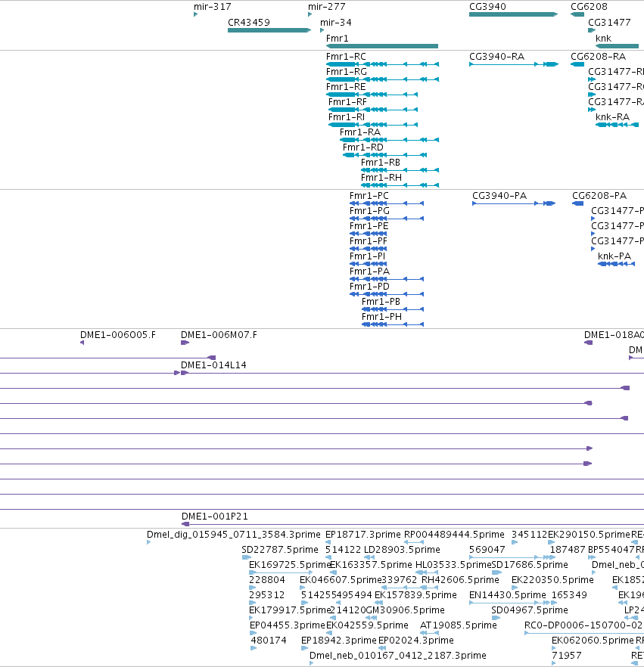This screenshot has height=667, width=644.
Task: Select the Fmr1-RF transcript glyph
Action: pyautogui.click(x=373, y=110)
